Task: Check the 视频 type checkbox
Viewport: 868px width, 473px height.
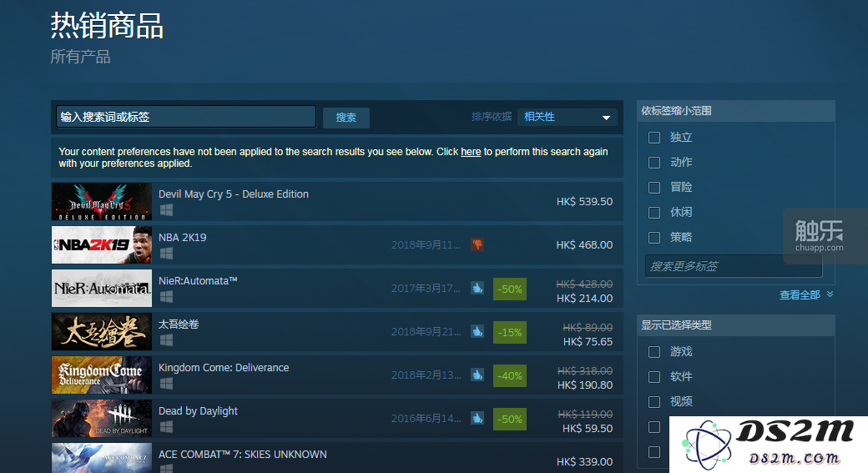Action: coord(654,401)
